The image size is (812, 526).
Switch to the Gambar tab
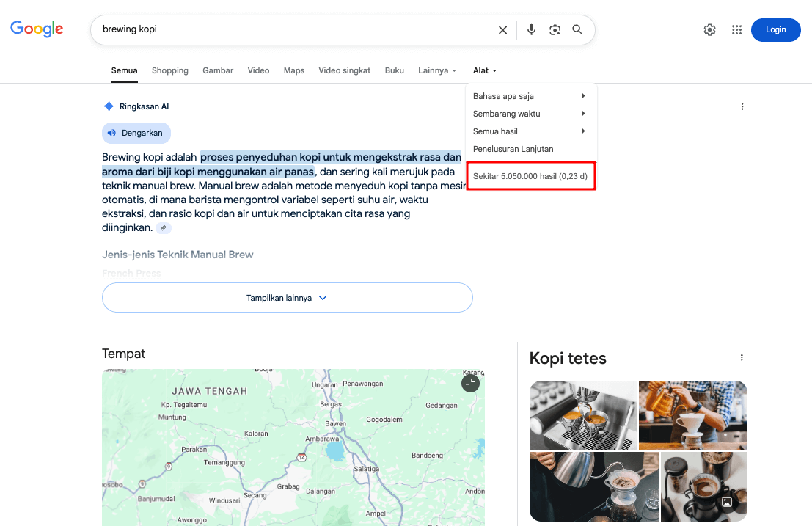point(217,70)
